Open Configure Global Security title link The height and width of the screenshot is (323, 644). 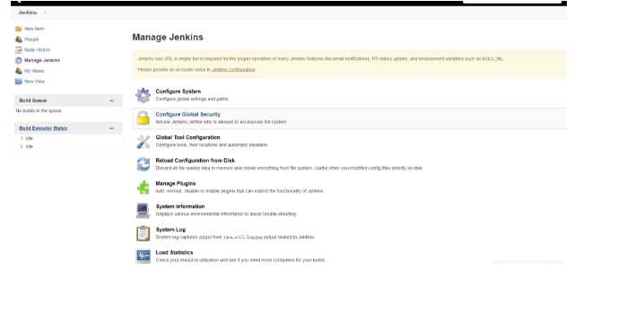[x=188, y=115]
